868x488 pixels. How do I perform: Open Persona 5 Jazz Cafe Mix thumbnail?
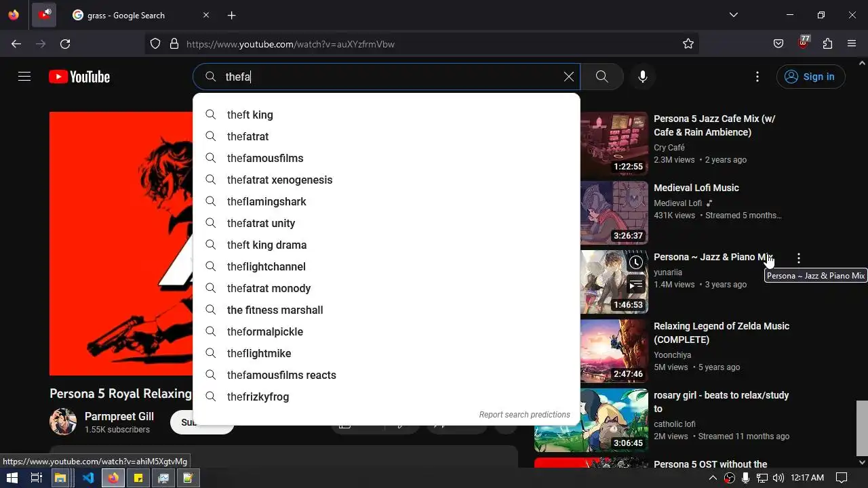click(x=614, y=144)
